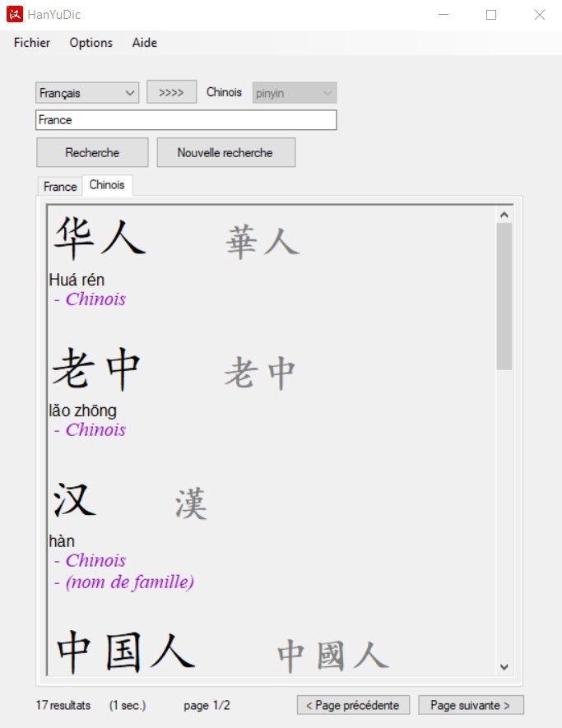Click the >>>> direction swap button
Screen dimensions: 562x728
point(171,92)
